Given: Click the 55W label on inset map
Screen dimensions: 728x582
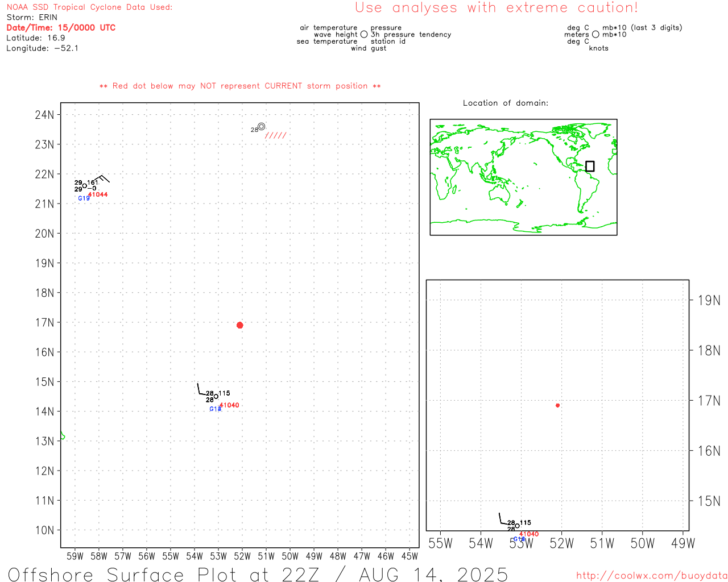Looking at the screenshot, I should (x=440, y=543).
